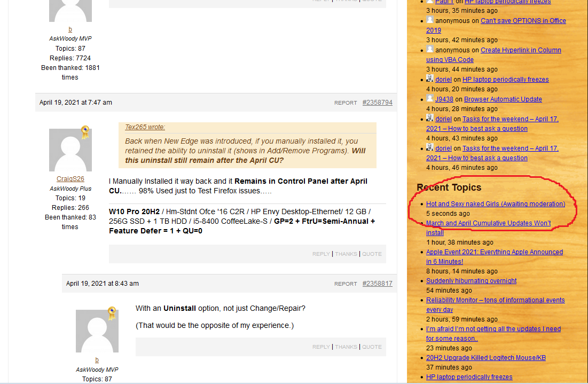Click the gold ribbon badge on b's nested reply avatar
This screenshot has height=384, width=588.
pyautogui.click(x=112, y=313)
